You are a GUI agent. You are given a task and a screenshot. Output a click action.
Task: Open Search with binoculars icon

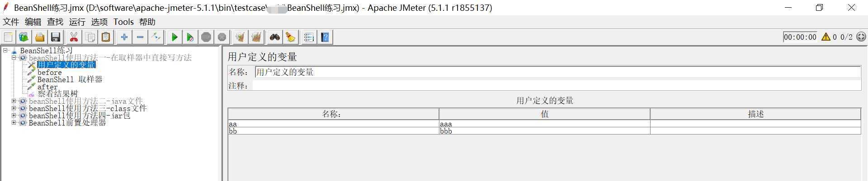[x=274, y=37]
